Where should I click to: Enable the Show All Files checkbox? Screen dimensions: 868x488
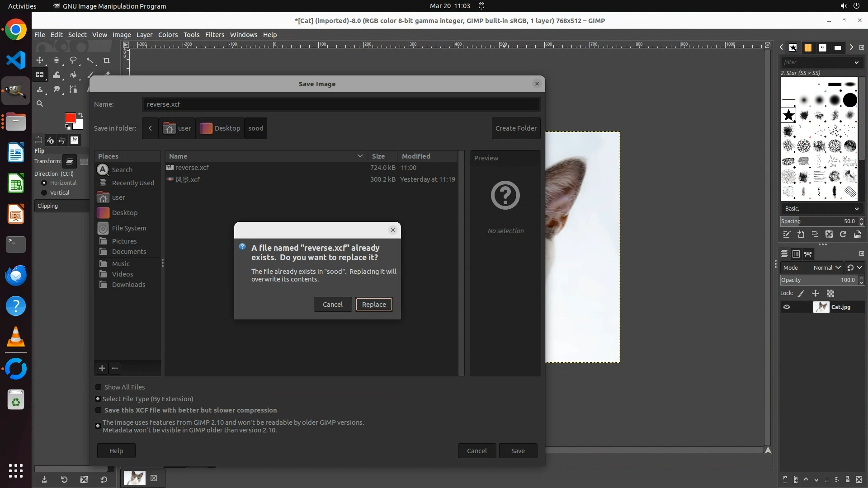[x=99, y=387]
